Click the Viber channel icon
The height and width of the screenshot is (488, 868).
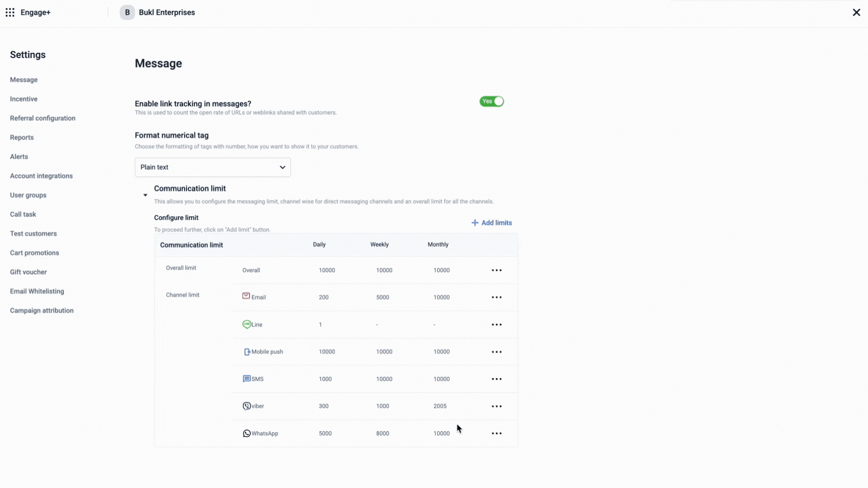point(247,406)
